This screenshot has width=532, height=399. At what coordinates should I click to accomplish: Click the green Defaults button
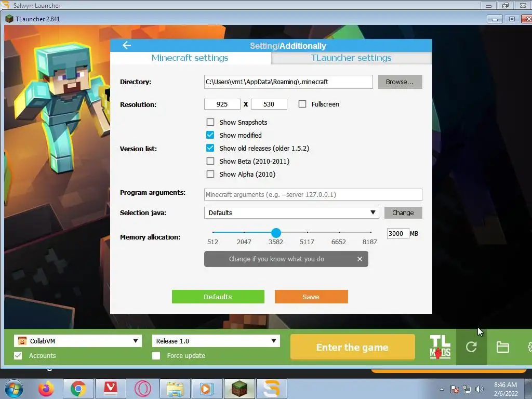tap(218, 297)
